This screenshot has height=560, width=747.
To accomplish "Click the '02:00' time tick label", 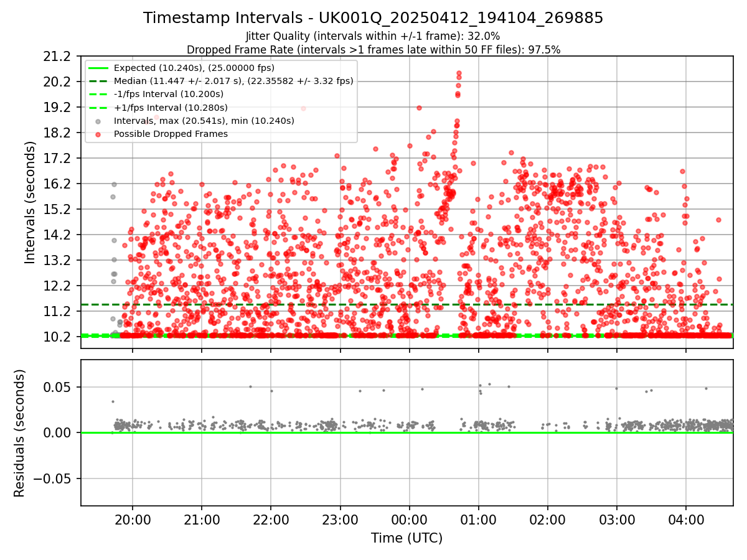I will tap(547, 519).
